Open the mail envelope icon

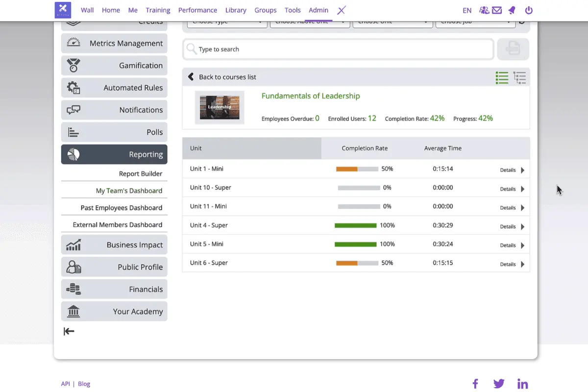(x=497, y=10)
